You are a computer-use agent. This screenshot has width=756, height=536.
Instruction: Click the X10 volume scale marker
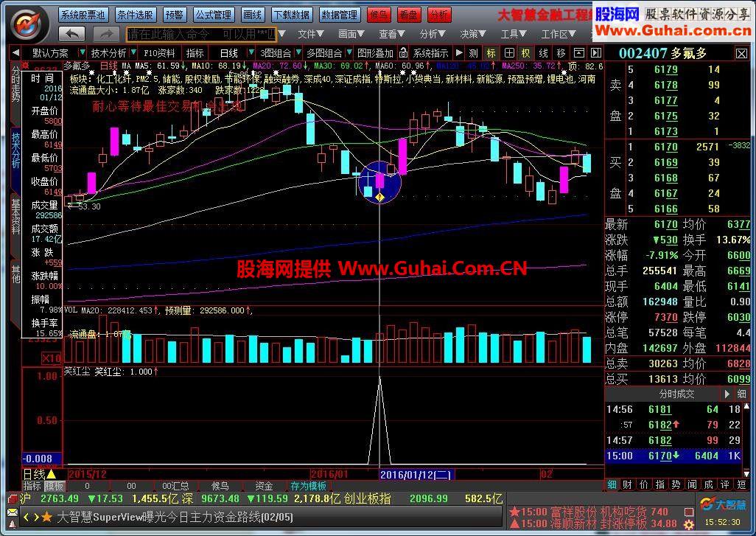click(52, 358)
